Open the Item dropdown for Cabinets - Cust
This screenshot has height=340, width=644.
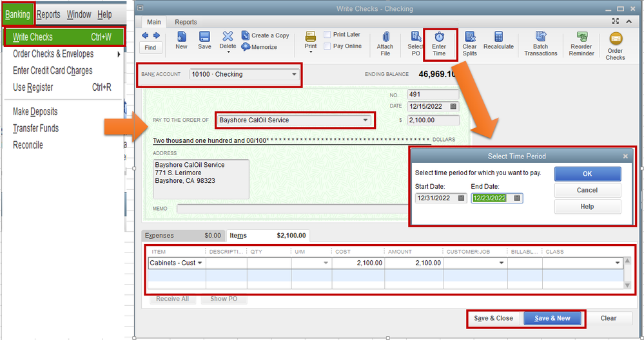point(200,263)
